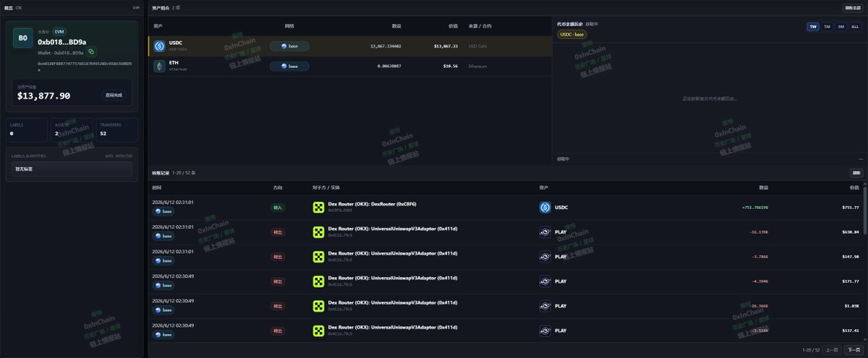Click the -16.139K transfer amount
This screenshot has width=868, height=358.
[759, 232]
